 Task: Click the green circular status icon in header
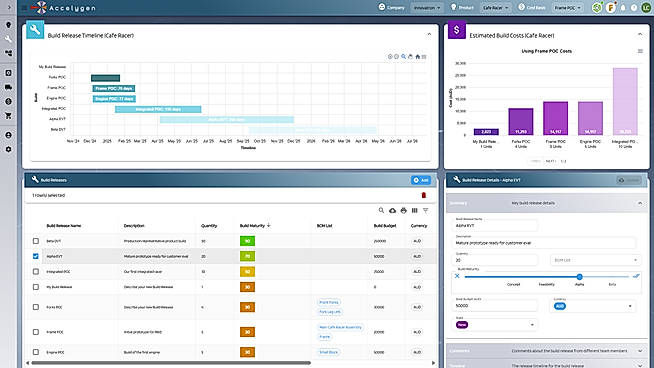point(597,8)
